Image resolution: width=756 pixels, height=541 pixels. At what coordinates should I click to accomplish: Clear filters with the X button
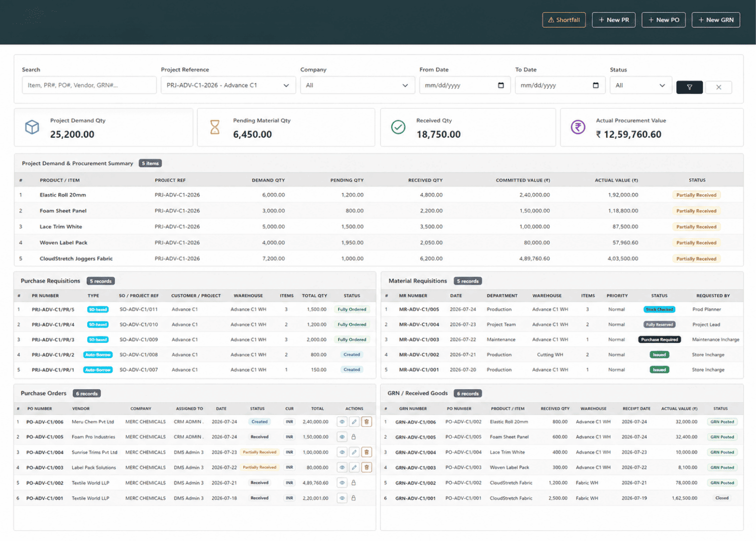[x=719, y=87]
